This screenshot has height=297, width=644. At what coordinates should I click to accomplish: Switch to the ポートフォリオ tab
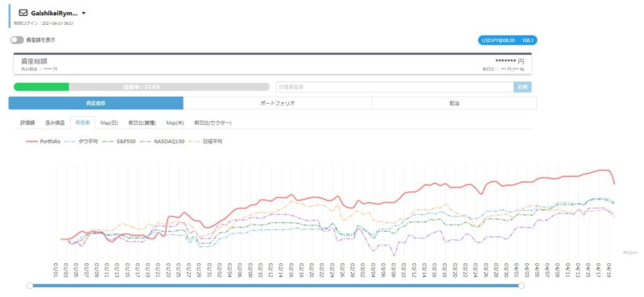(x=278, y=103)
